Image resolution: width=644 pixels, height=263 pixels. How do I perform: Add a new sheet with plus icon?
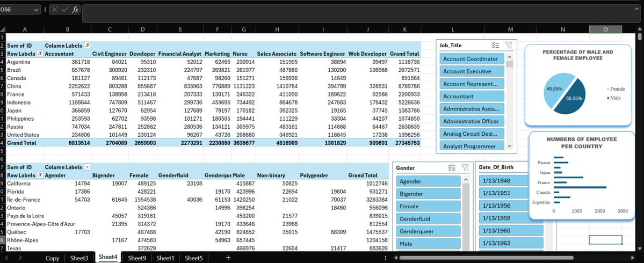coord(228,258)
